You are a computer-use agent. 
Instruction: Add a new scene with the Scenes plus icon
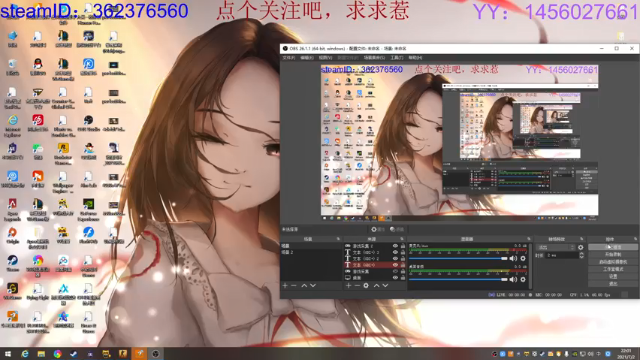coord(285,286)
